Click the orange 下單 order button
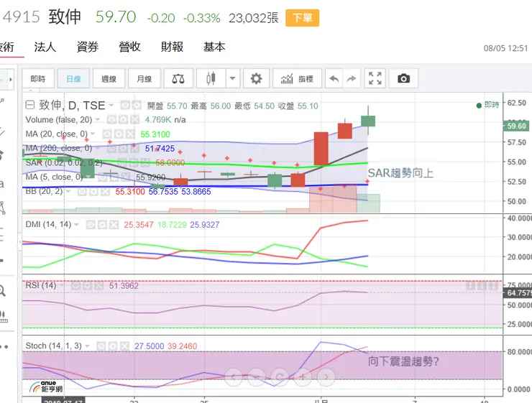This screenshot has height=403, width=532. (302, 18)
